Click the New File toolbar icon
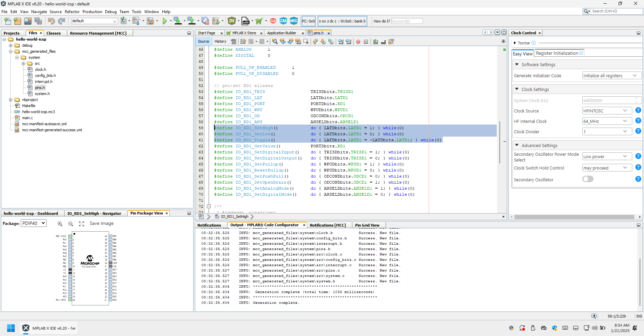 pos(7,21)
